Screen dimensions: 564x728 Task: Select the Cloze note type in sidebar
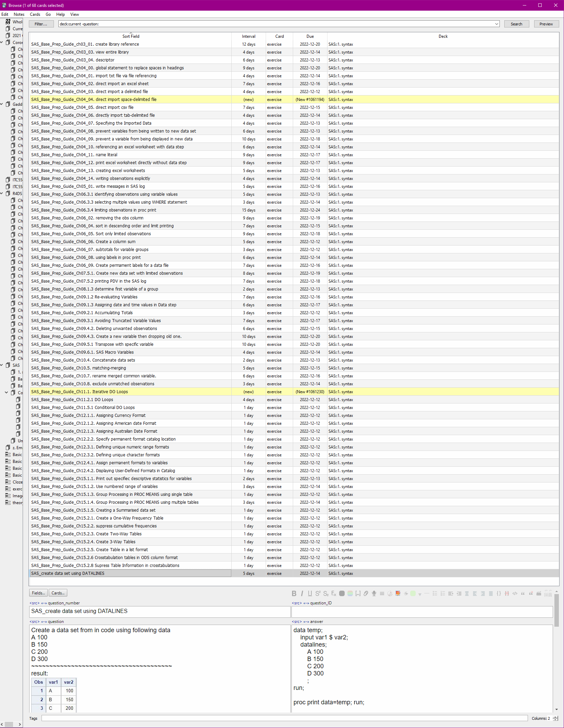click(x=14, y=482)
